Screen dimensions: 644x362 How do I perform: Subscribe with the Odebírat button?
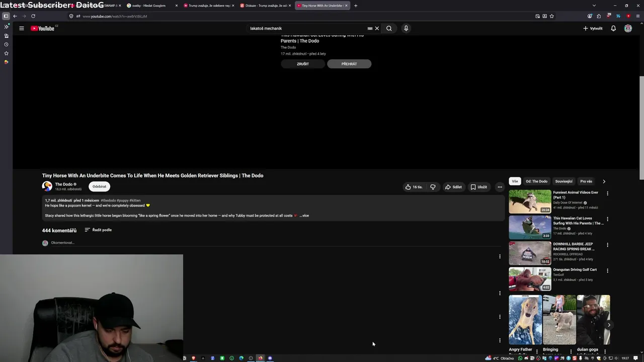pyautogui.click(x=99, y=187)
